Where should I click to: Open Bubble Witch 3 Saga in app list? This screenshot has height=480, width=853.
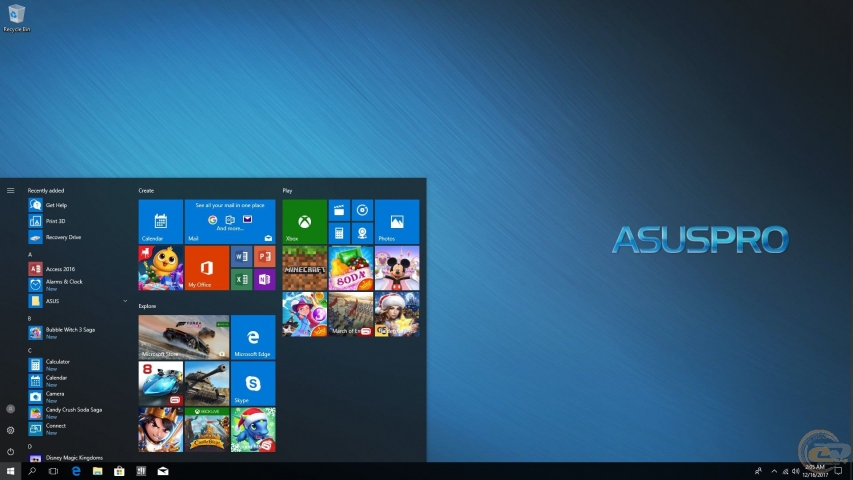point(78,333)
